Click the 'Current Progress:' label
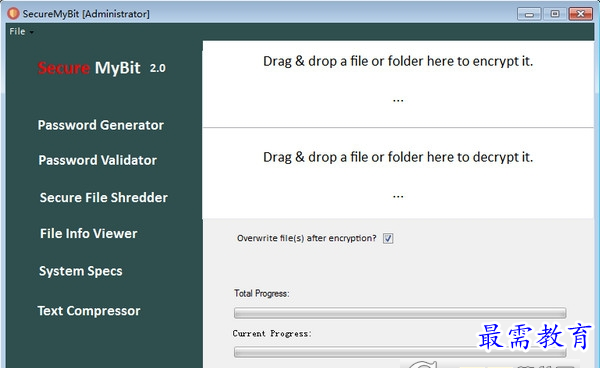The image size is (600, 368). click(272, 334)
